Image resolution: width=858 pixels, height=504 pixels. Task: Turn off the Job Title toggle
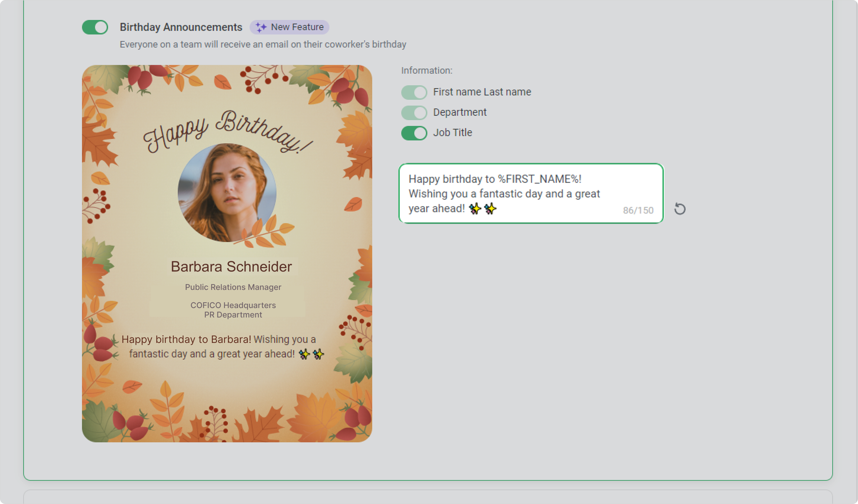tap(414, 133)
